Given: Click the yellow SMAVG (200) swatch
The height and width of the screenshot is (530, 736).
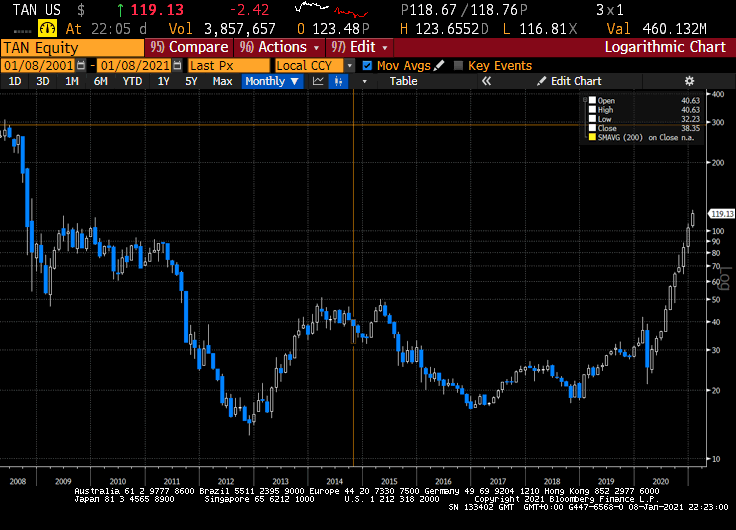Looking at the screenshot, I should pyautogui.click(x=592, y=137).
